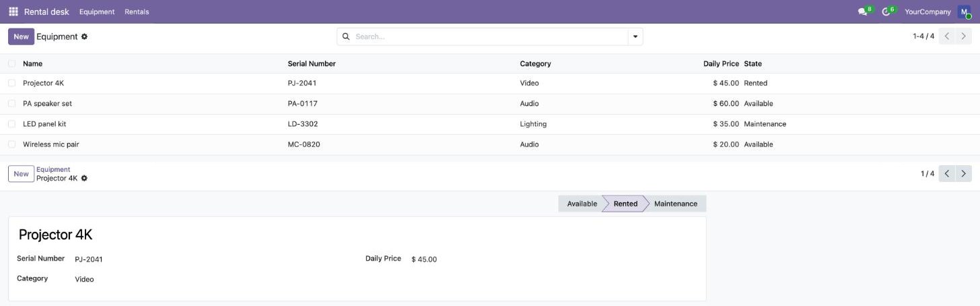Viewport: 980px width, 306px height.
Task: Sort the list by State column header
Action: pos(753,63)
